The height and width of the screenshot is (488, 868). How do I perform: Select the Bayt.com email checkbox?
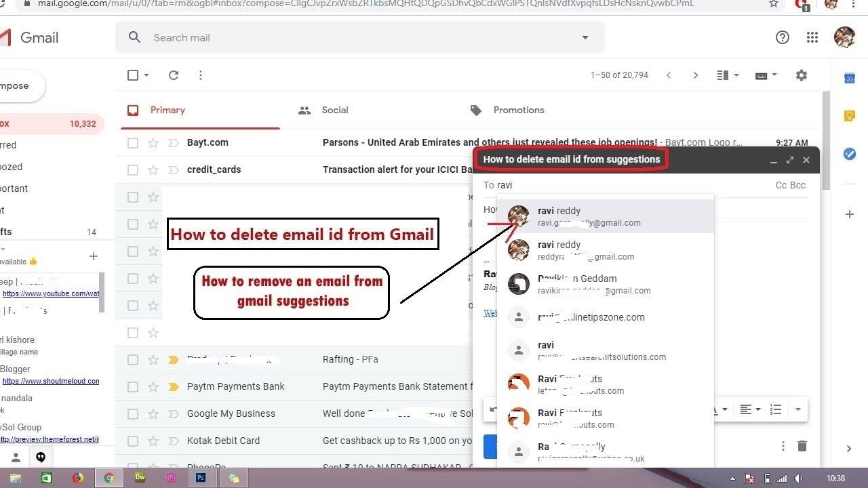coord(133,143)
